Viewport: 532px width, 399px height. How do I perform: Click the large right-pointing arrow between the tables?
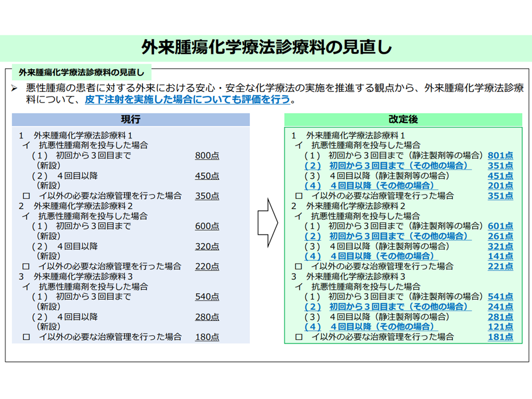pyautogui.click(x=269, y=221)
